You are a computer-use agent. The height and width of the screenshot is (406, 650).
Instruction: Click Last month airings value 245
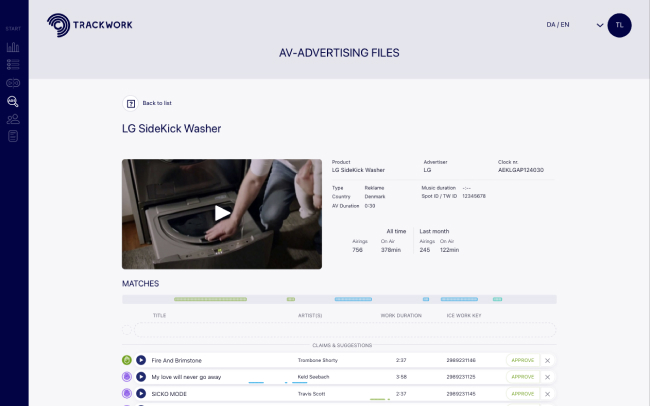pos(424,250)
